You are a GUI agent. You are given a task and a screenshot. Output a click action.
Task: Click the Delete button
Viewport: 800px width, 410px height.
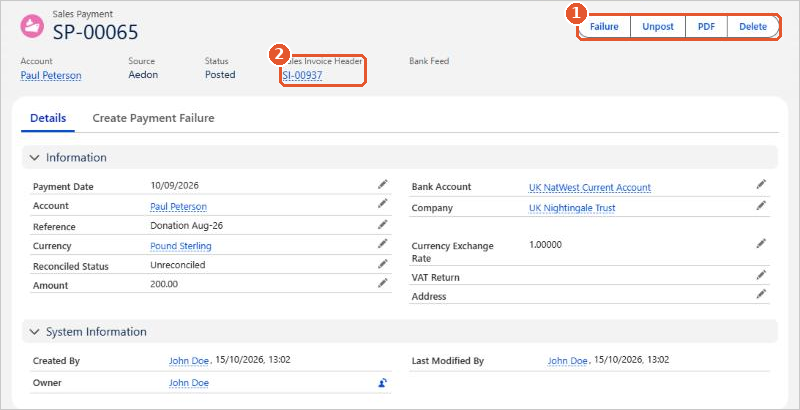[753, 27]
